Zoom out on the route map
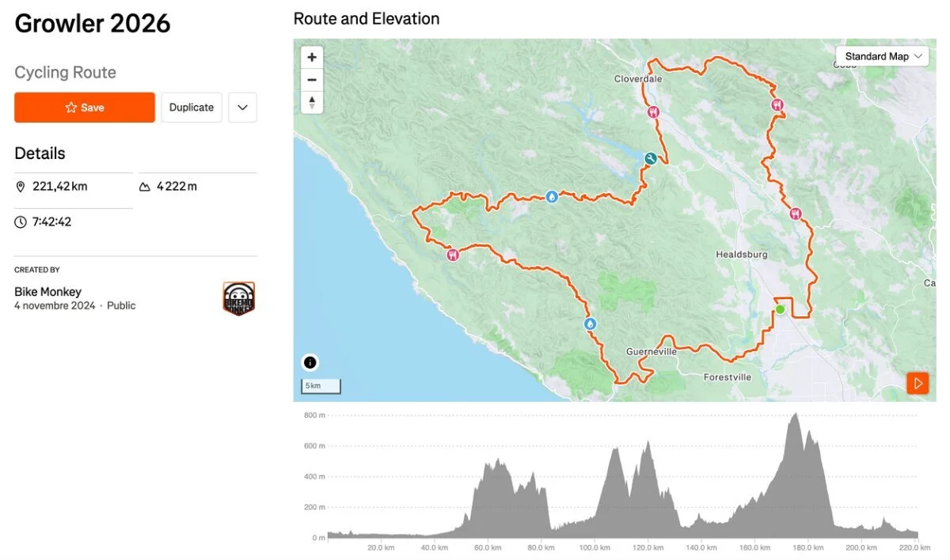The width and height of the screenshot is (950, 560). click(x=312, y=80)
